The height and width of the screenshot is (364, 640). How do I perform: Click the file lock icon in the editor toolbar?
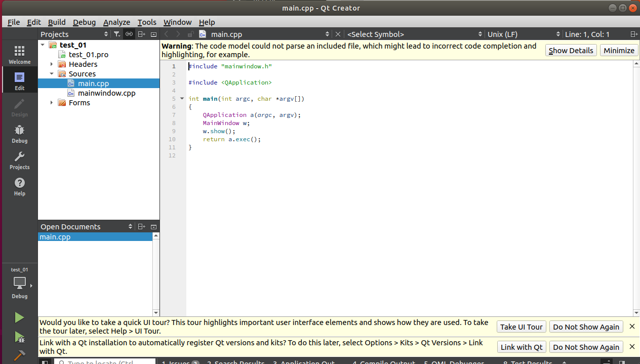tap(190, 34)
